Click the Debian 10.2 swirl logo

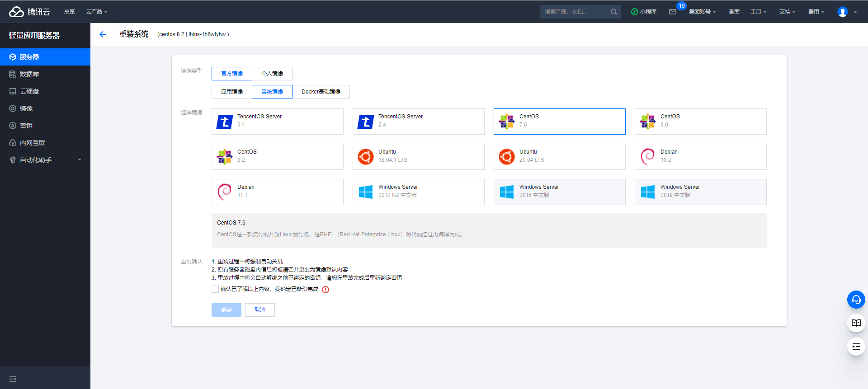coord(648,157)
